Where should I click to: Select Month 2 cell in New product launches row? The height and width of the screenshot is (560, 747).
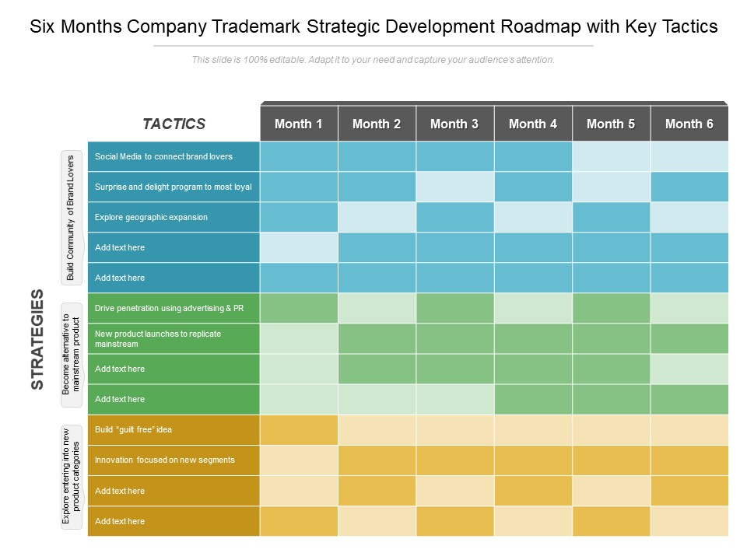tap(377, 338)
